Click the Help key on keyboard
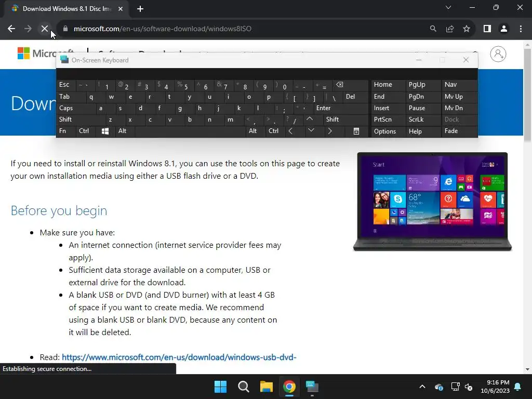 point(423,131)
